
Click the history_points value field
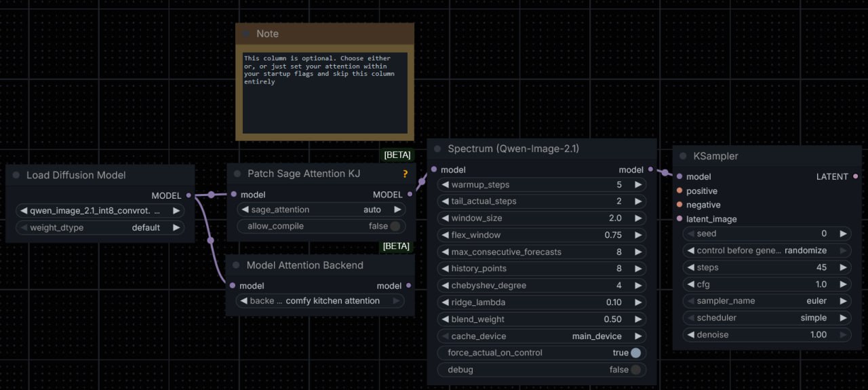click(x=542, y=269)
